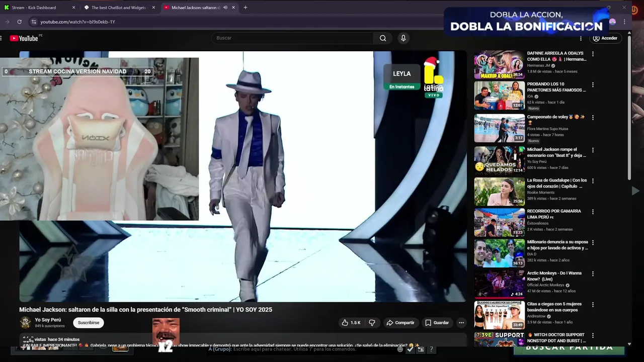This screenshot has width=644, height=362.
Task: Open Millonario denuncia a su esposa thumbnail
Action: [x=499, y=253]
